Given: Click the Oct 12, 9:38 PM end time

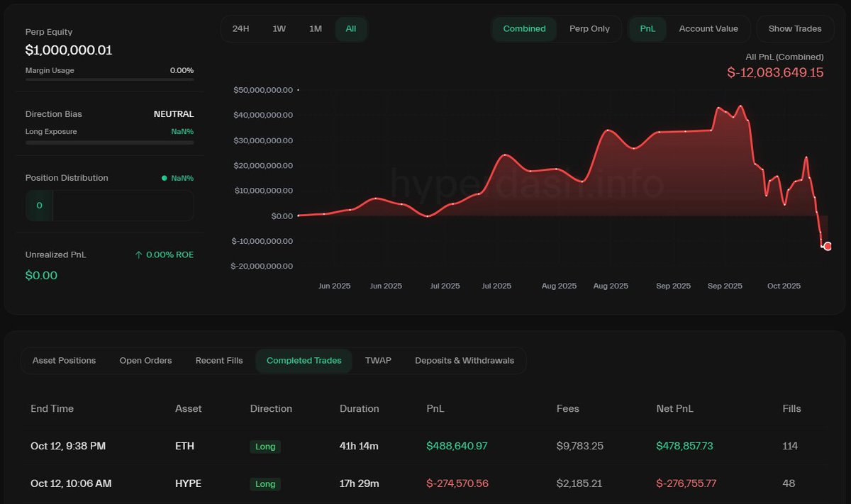Looking at the screenshot, I should click(69, 447).
